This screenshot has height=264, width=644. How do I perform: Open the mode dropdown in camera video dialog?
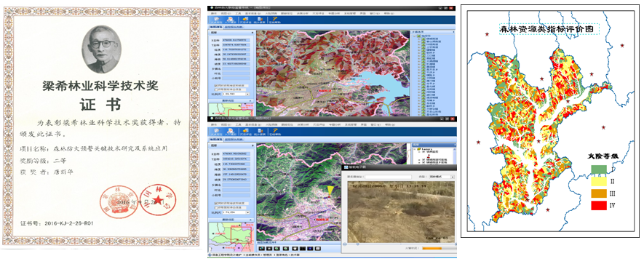[442, 177]
